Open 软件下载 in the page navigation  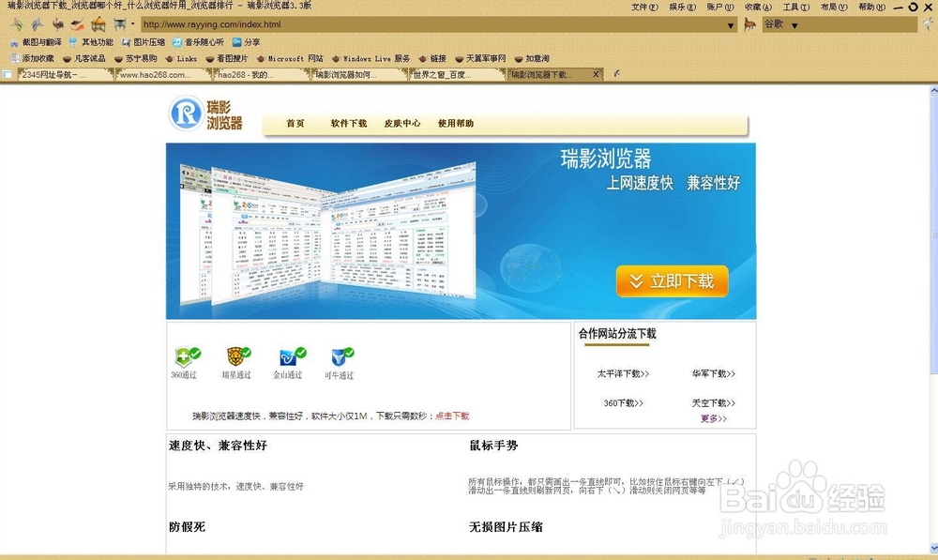point(349,123)
